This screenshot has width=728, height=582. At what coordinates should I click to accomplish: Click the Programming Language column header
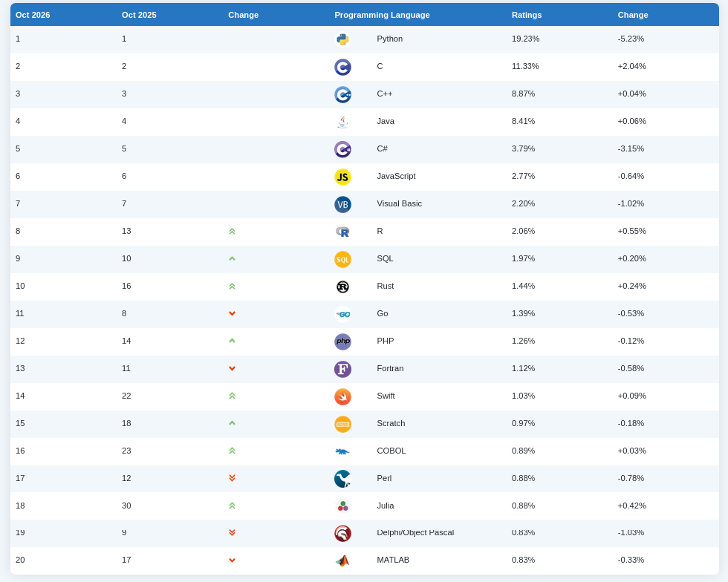coord(382,15)
